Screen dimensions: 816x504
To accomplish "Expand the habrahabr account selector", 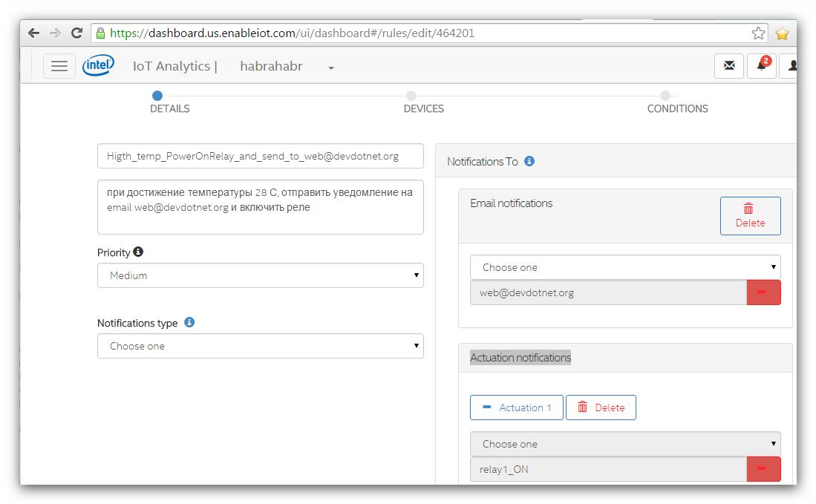I will (x=330, y=68).
